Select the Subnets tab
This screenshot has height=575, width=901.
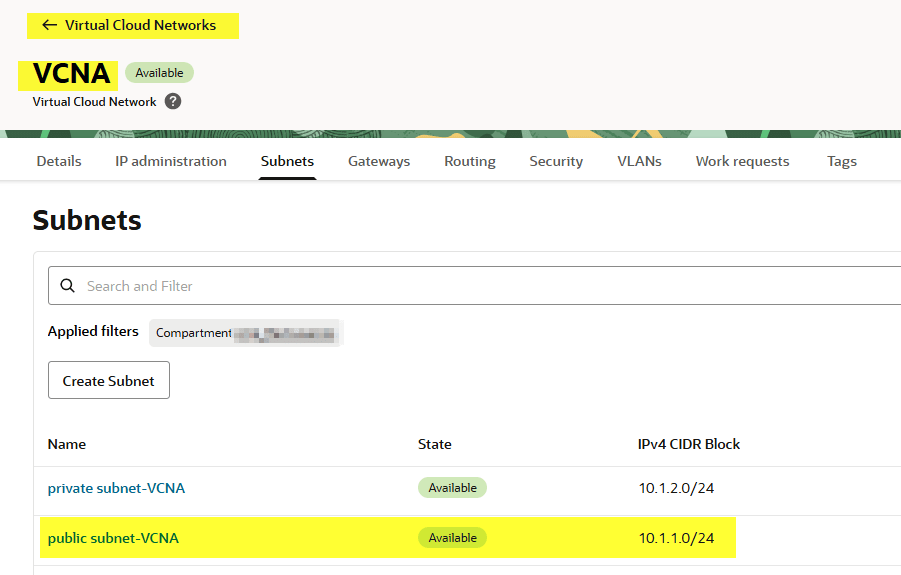coord(287,161)
